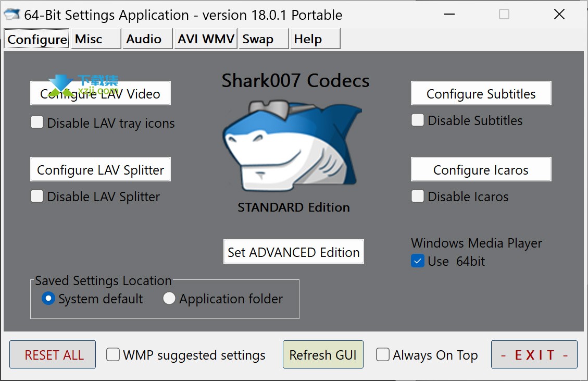This screenshot has width=588, height=381.
Task: Switch to the Configure tab
Action: pos(37,39)
